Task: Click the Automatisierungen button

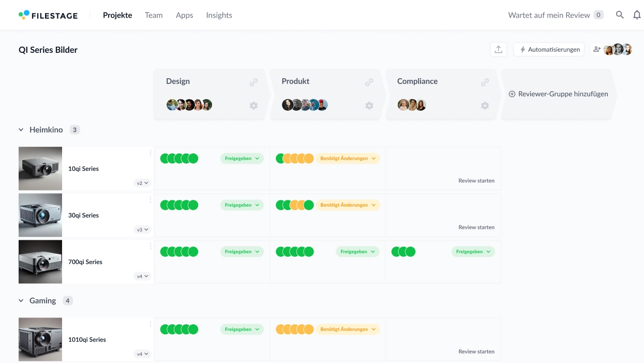Action: [x=548, y=49]
